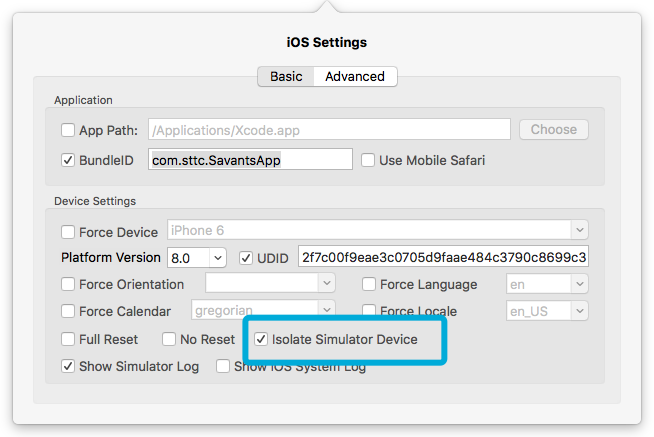Click the Choose button for App Path
654x437 pixels.
coord(554,130)
